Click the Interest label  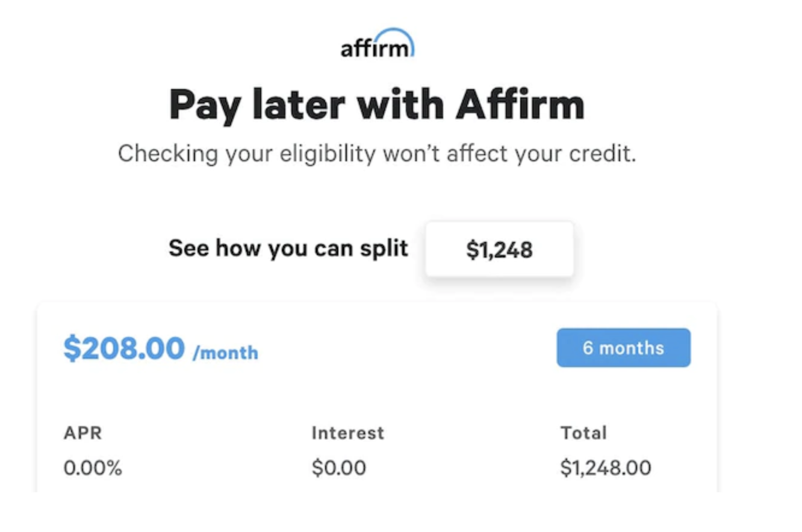[347, 433]
